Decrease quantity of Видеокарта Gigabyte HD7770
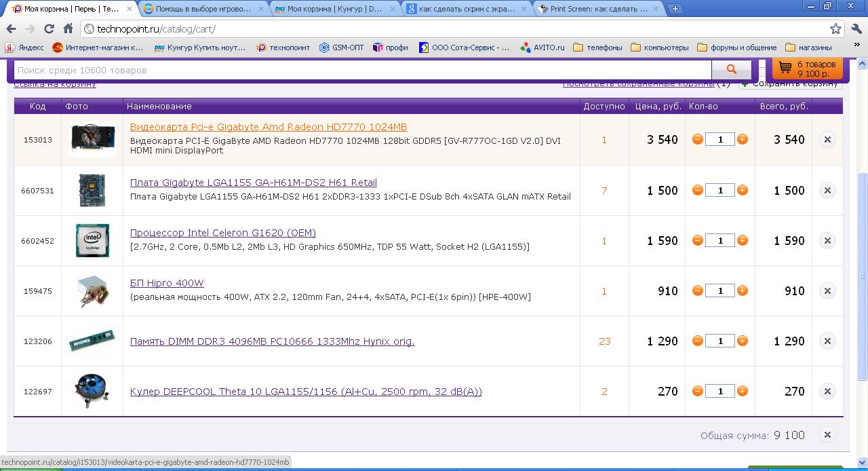This screenshot has height=471, width=868. (x=697, y=139)
